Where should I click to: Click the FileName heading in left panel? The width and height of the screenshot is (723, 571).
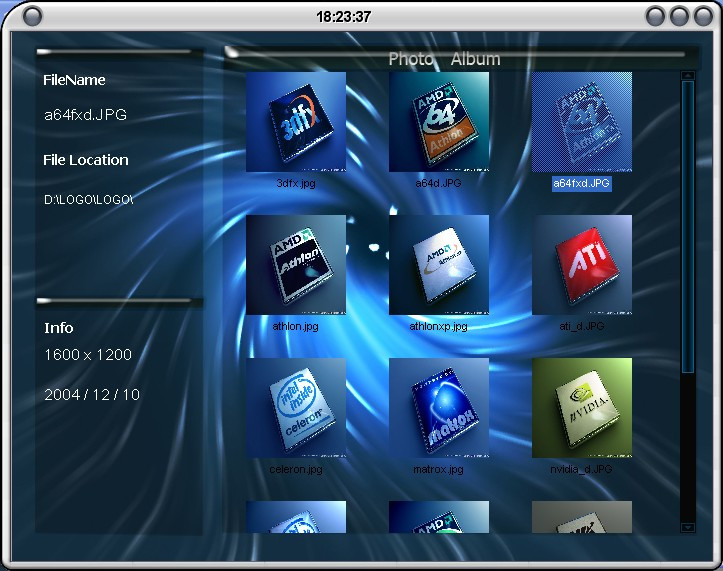tap(74, 80)
